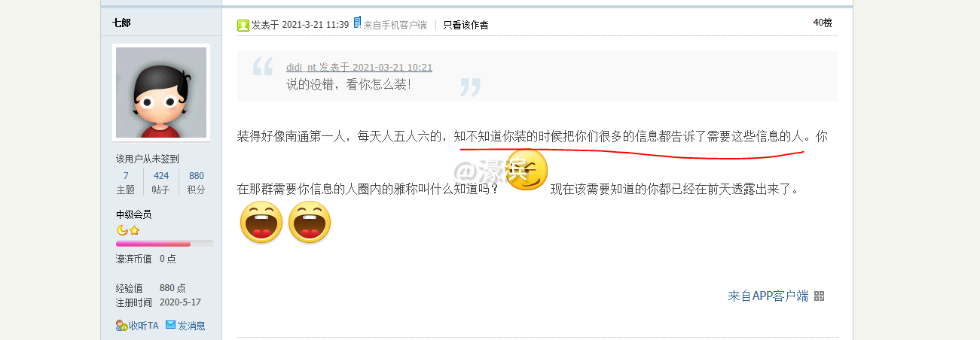This screenshot has height=340, width=980.
Task: Click the pink member level progress bar
Action: [165, 244]
